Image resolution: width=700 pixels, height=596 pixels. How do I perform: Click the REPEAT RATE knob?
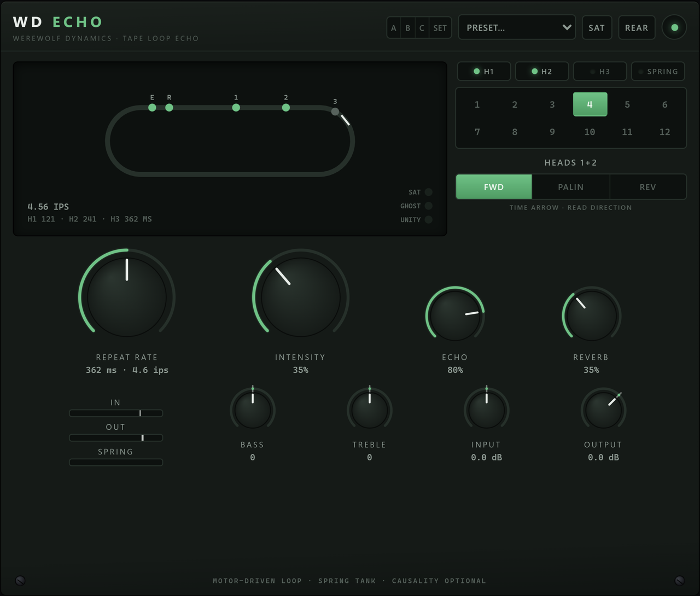(x=127, y=297)
